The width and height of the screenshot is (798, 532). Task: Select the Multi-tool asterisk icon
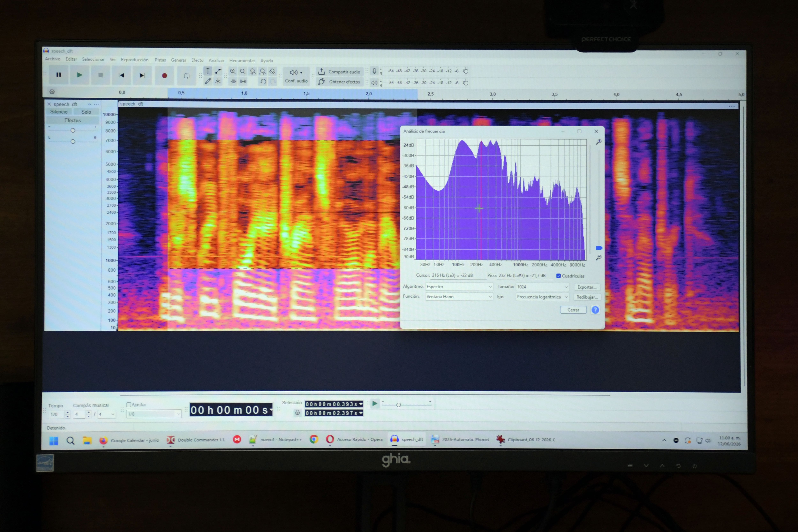[218, 81]
